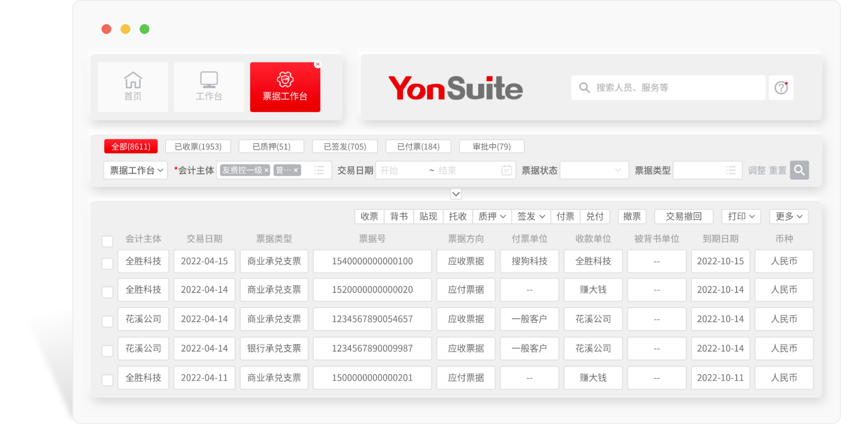Close the 票据工作台 tab with red X
Viewport: 868px width, 446px height.
point(317,64)
